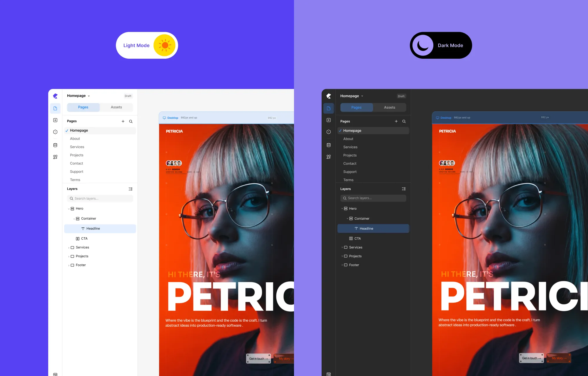Open the shapes/apps icon in dark sidebar
The image size is (588, 376).
point(329,157)
